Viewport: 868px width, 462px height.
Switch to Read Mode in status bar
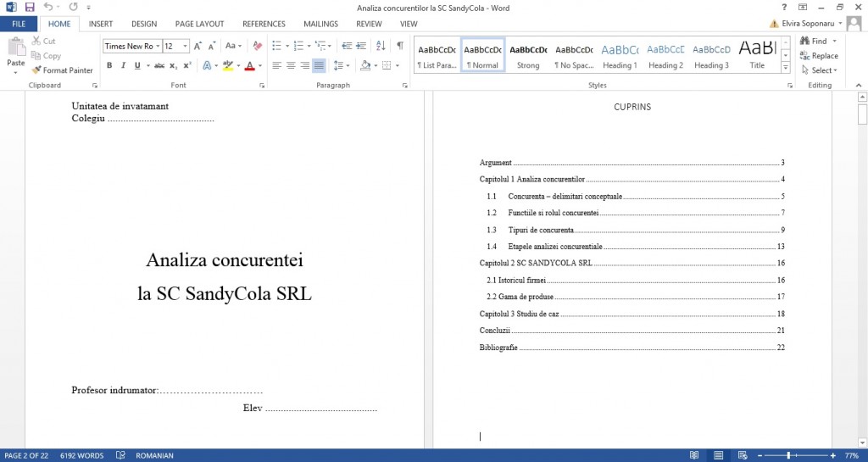pos(694,455)
